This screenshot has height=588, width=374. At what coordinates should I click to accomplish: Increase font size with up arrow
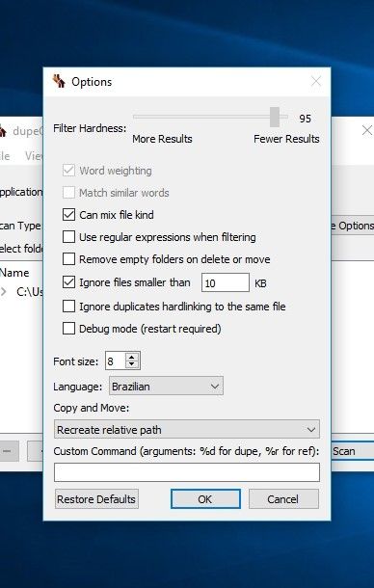131,357
